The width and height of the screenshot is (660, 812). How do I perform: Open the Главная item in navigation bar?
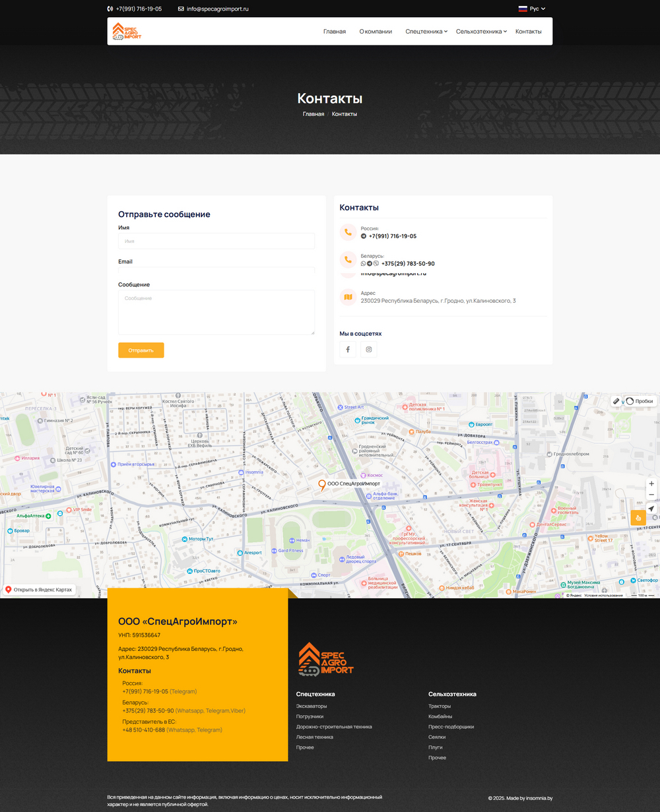(335, 31)
